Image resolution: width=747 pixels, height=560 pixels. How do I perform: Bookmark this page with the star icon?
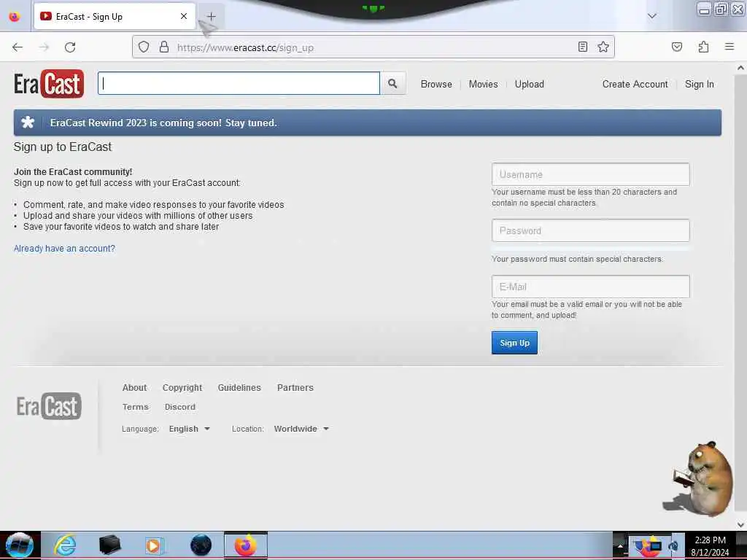click(x=603, y=47)
